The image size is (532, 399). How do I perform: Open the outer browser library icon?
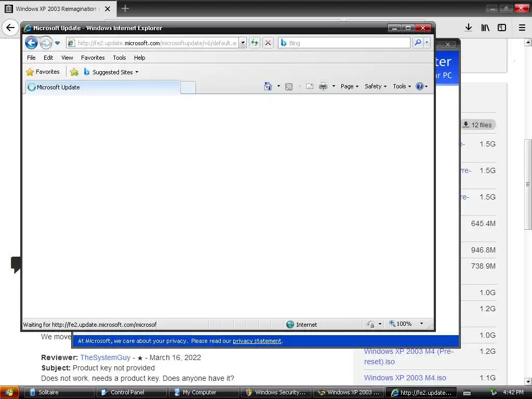pos(485,28)
